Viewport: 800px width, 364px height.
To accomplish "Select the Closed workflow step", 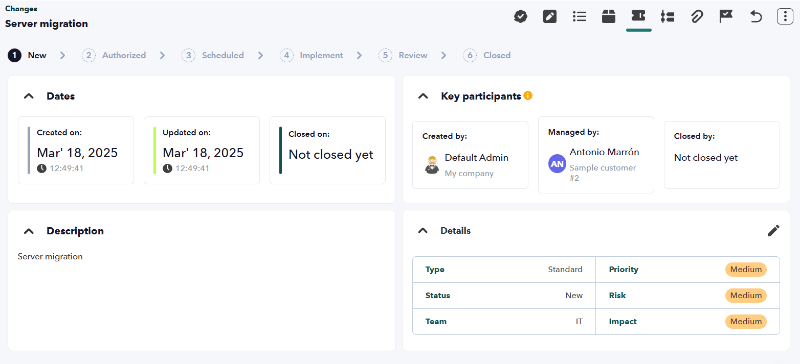I will (487, 55).
